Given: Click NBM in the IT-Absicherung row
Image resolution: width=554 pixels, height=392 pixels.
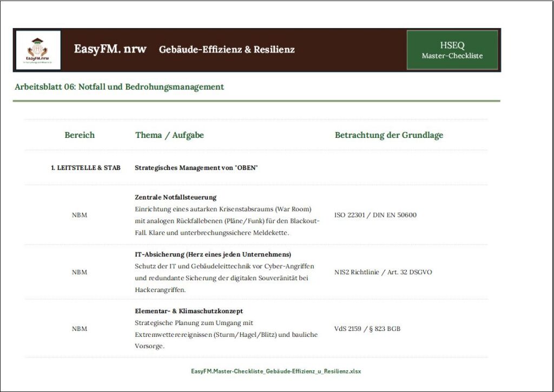Looking at the screenshot, I should [x=80, y=272].
